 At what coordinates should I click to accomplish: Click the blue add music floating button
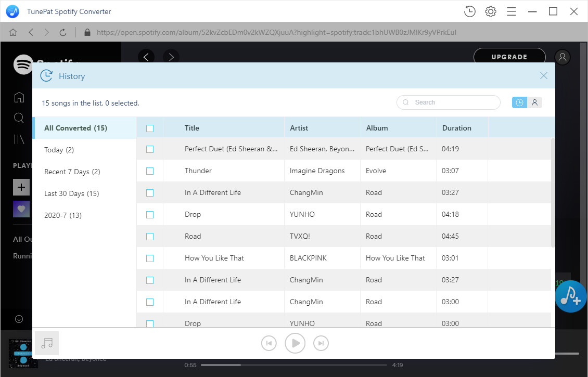[571, 296]
